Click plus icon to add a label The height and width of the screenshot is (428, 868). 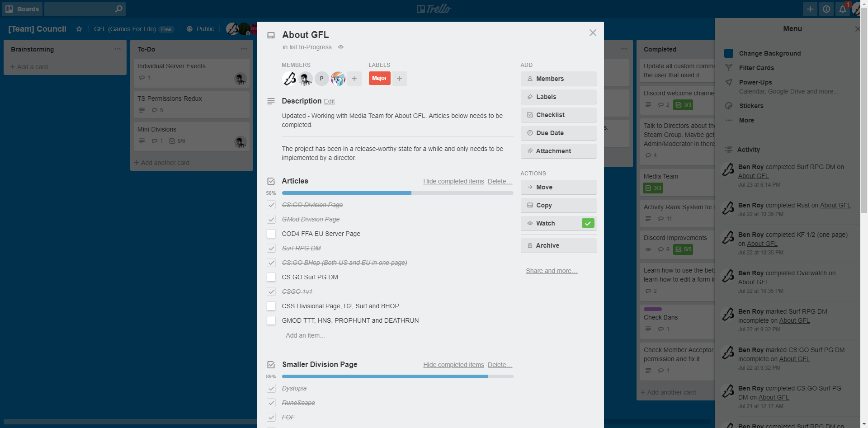click(399, 79)
